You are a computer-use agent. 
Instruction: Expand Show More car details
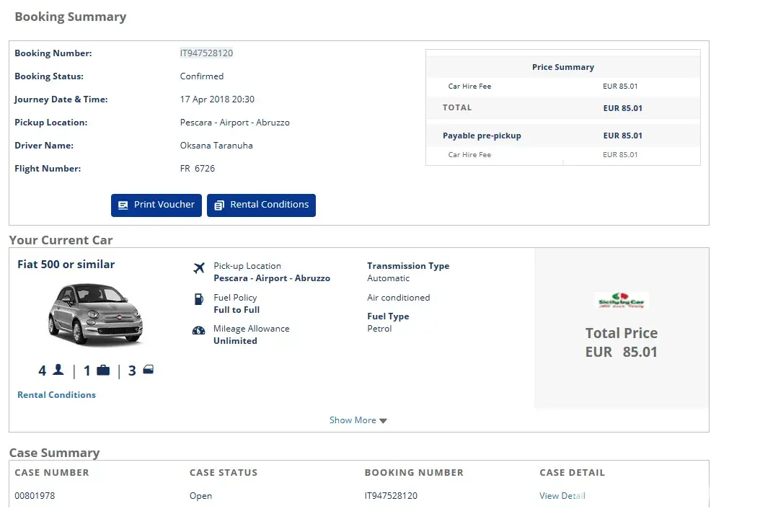pos(358,420)
